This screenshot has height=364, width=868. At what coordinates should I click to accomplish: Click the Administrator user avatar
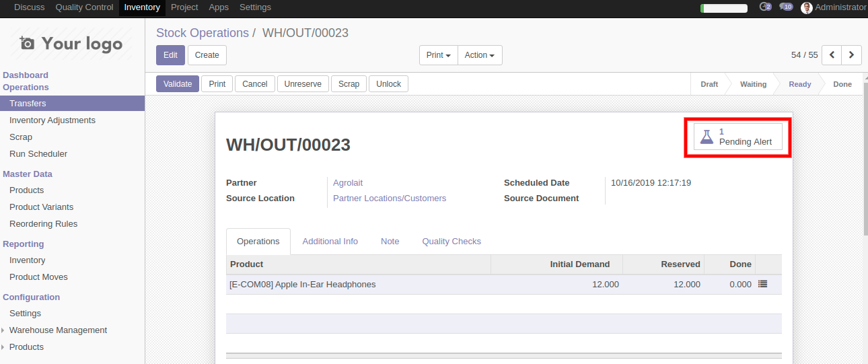point(807,8)
